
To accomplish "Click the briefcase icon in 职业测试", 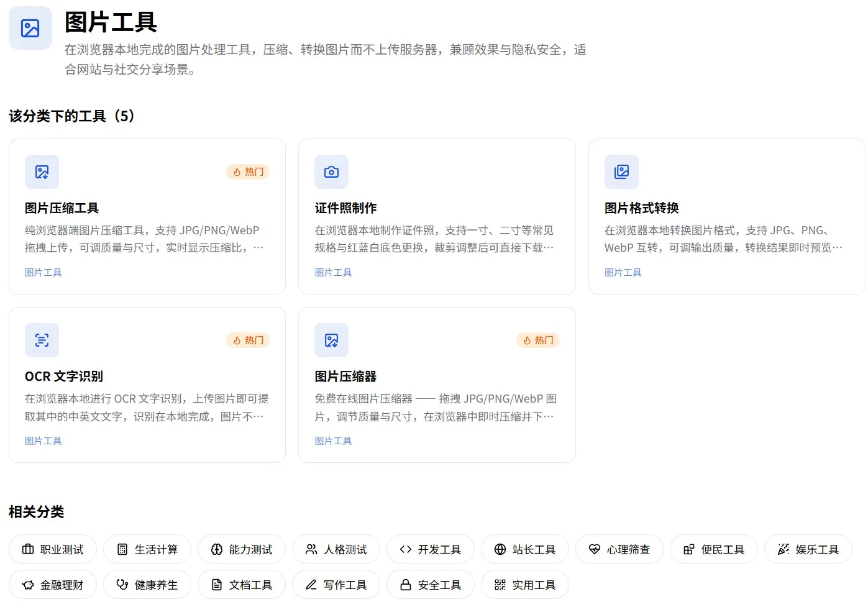I will click(28, 549).
